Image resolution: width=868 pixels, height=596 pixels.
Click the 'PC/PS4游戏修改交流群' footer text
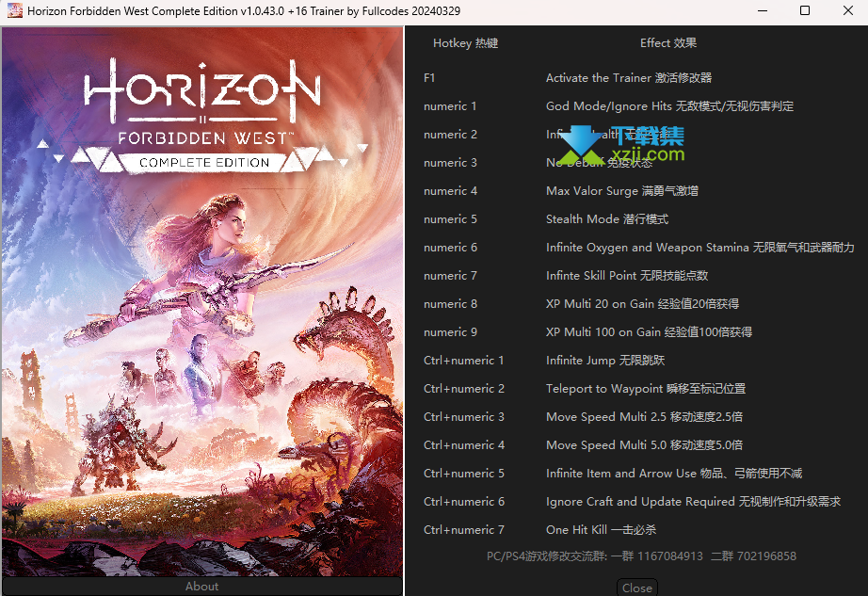[x=547, y=556]
